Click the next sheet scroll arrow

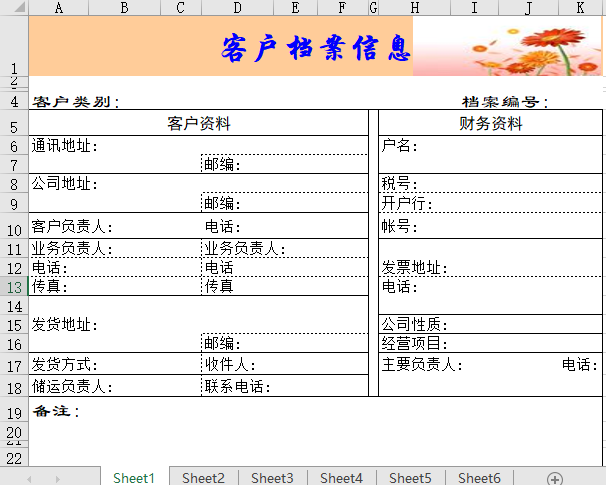pos(56,479)
